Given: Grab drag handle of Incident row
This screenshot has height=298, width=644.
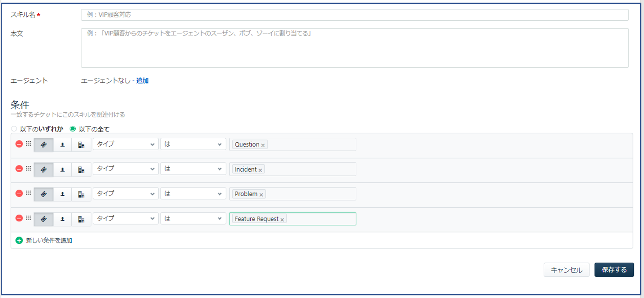Looking at the screenshot, I should click(x=28, y=168).
